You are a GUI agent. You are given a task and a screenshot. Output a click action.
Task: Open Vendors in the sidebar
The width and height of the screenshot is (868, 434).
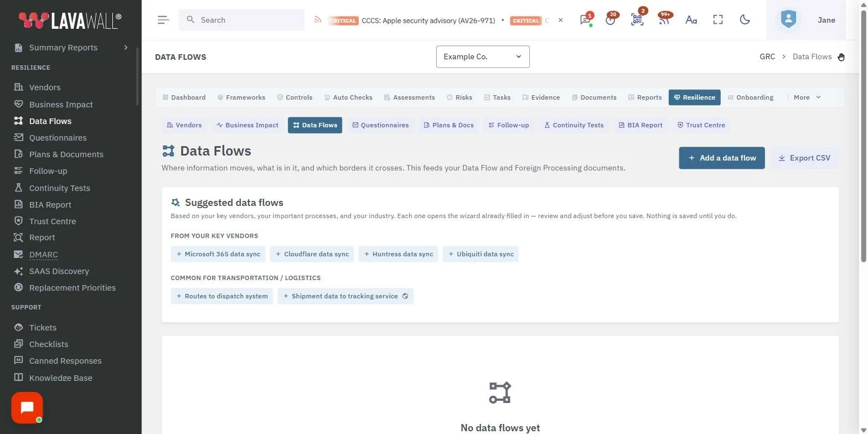point(45,87)
